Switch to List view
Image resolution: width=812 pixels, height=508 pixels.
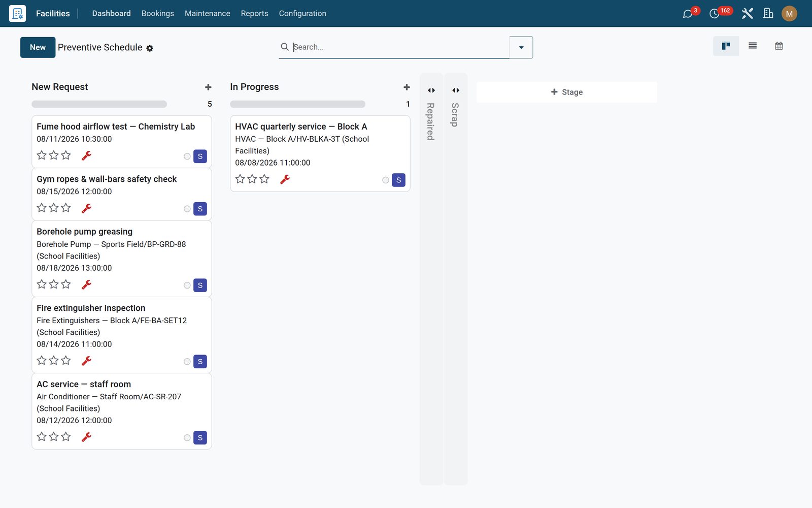point(753,46)
